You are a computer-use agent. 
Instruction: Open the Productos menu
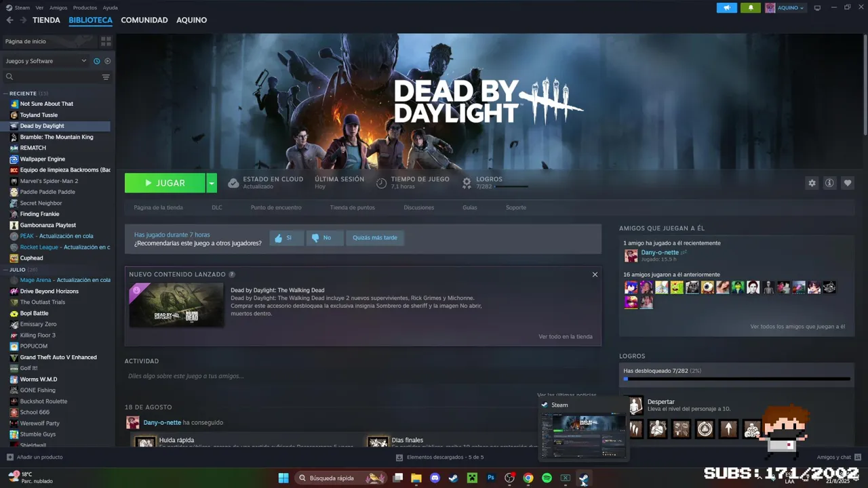[x=85, y=7]
